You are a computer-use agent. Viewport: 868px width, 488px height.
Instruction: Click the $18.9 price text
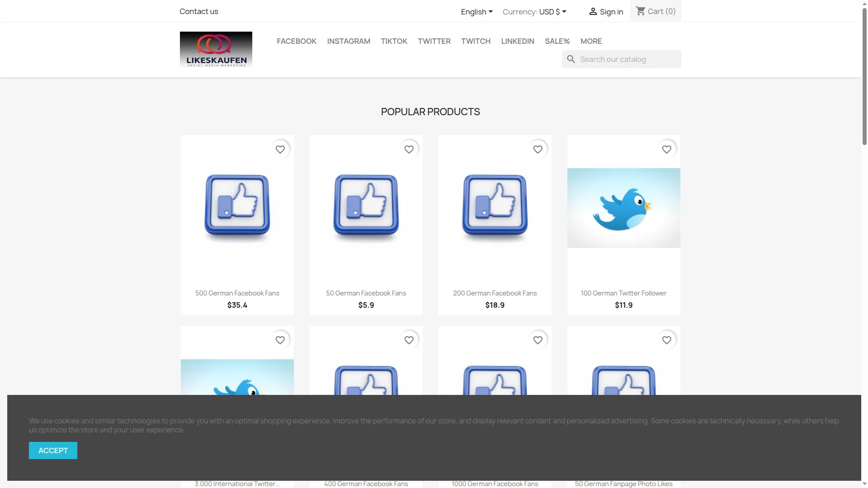point(495,305)
